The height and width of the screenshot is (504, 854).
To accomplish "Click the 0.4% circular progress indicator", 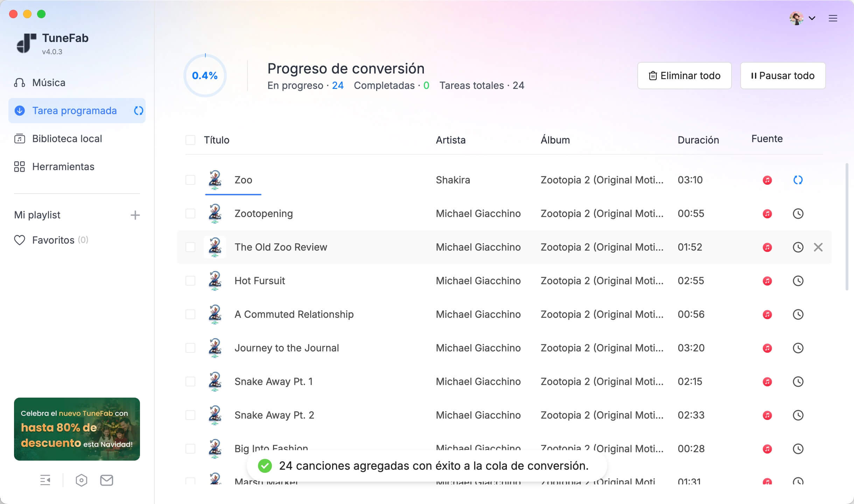I will coord(205,76).
